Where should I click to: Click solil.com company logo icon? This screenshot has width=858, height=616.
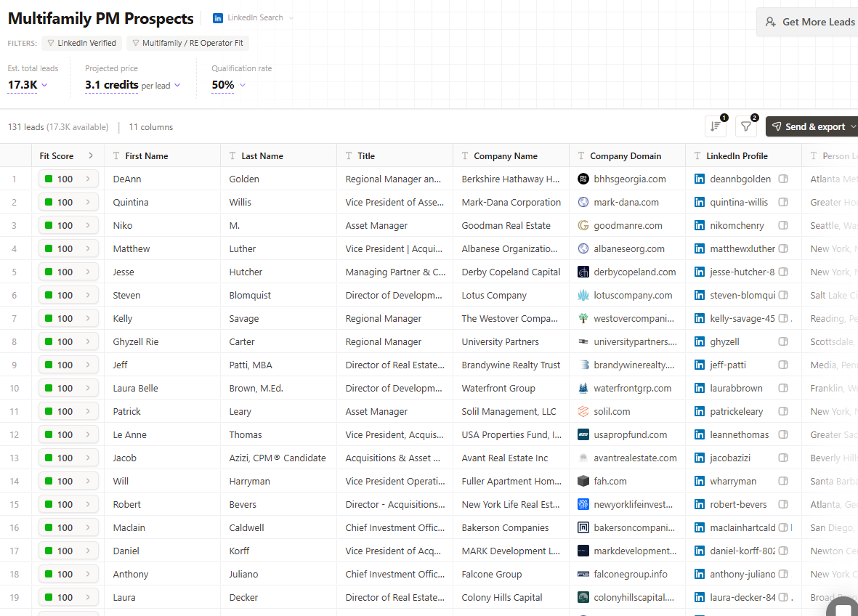583,411
